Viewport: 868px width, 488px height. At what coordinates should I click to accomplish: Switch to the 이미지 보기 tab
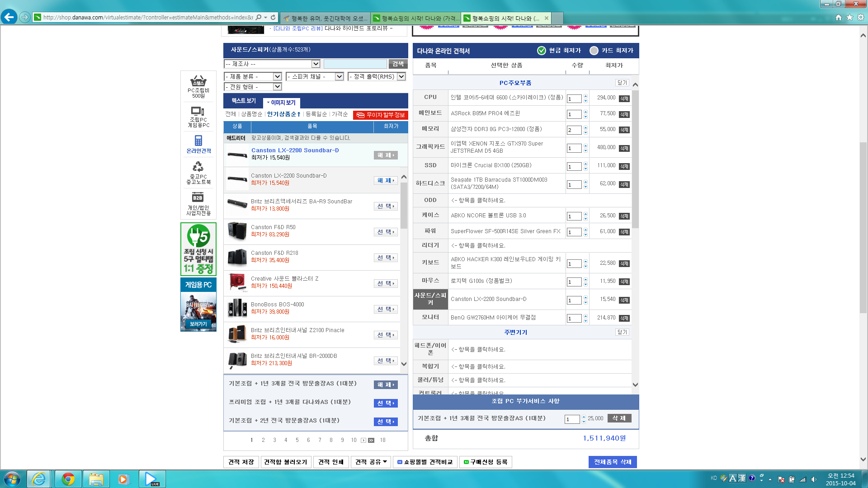(282, 103)
